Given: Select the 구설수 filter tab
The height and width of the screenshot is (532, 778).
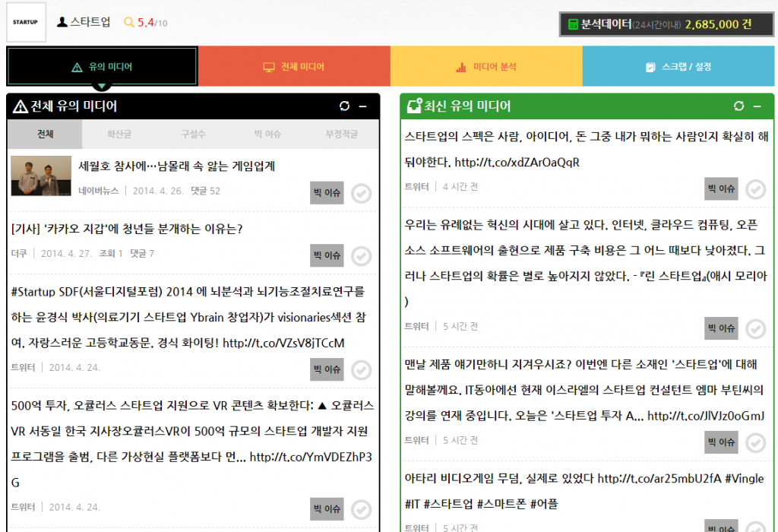Looking at the screenshot, I should click(194, 134).
